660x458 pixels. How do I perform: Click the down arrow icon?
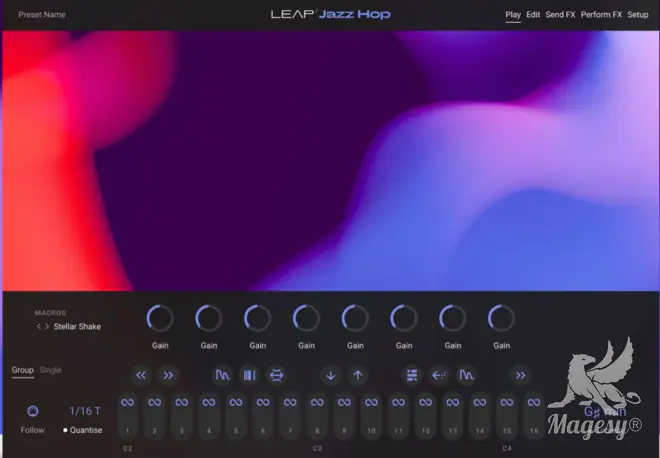click(x=331, y=375)
